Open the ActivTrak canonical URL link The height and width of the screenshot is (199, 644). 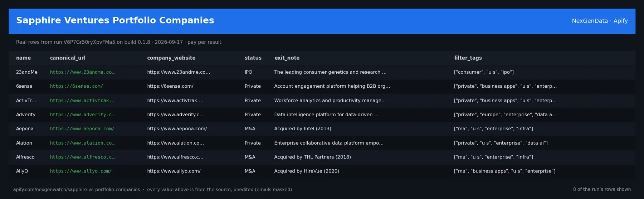(x=82, y=101)
